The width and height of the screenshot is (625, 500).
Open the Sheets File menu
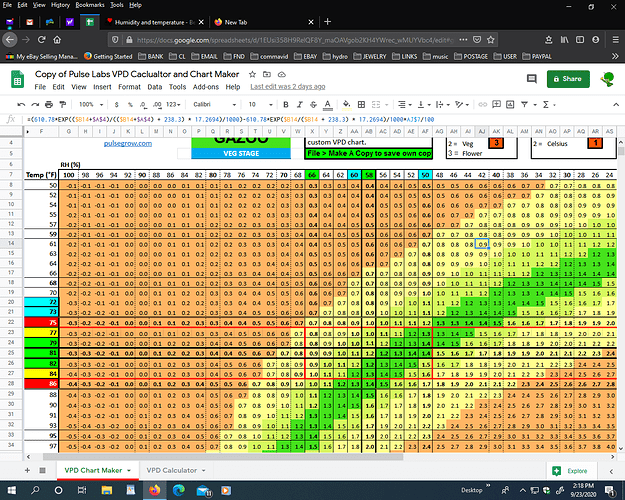point(40,87)
